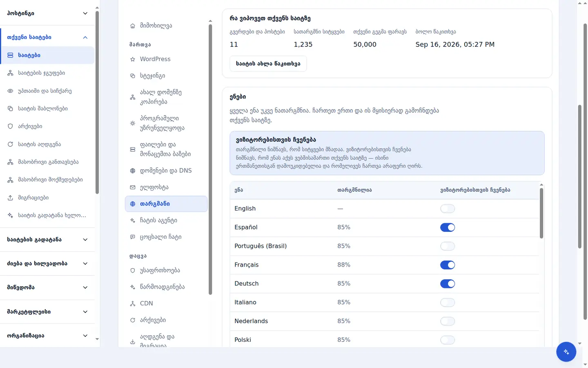Click the shield icon beside არქივები in left sidebar
This screenshot has width=588, height=368.
coord(10,126)
